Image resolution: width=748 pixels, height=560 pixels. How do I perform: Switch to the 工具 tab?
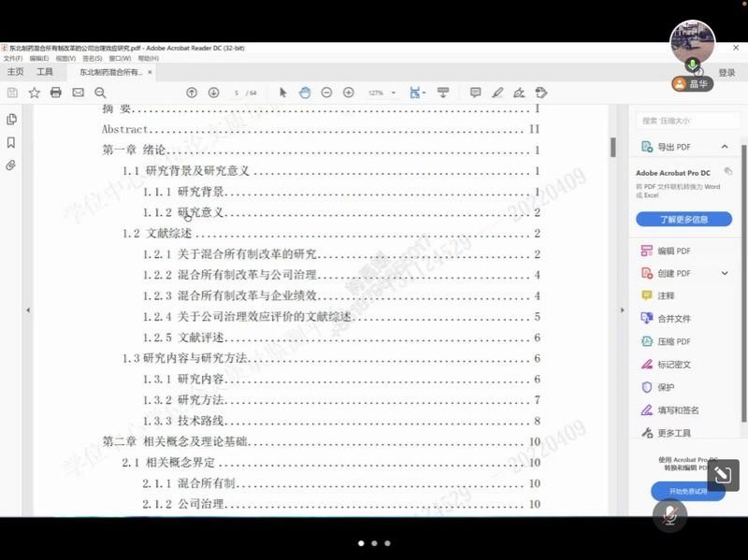pos(45,72)
